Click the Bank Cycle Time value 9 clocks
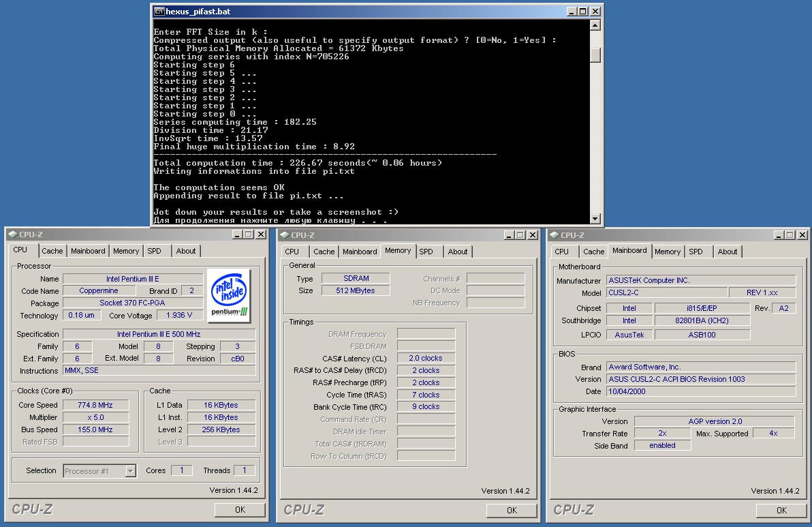 426,407
